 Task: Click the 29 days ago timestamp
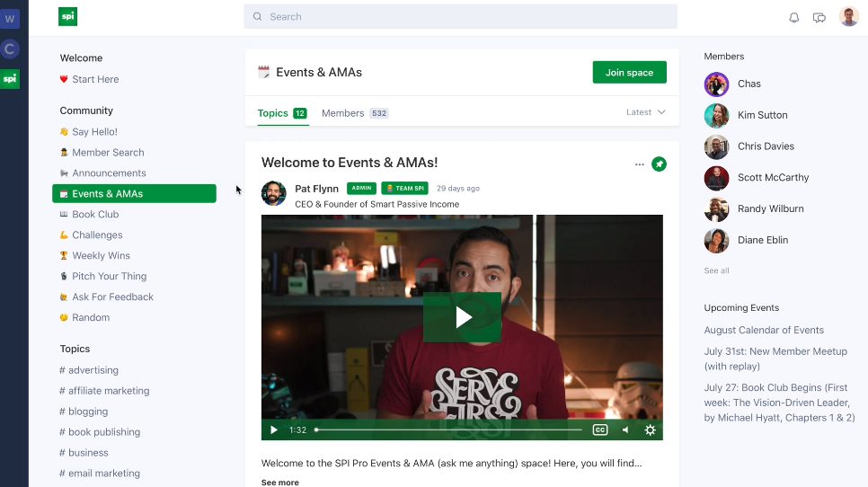click(457, 188)
